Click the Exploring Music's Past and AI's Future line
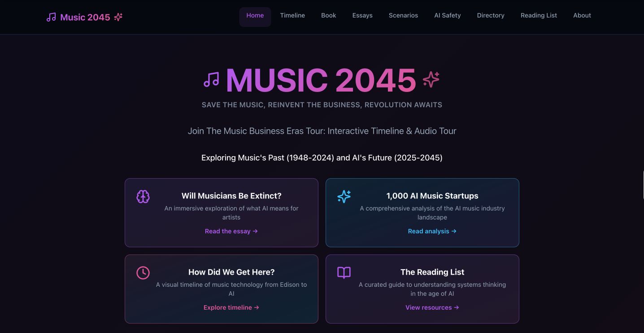This screenshot has height=333, width=644. (322, 158)
